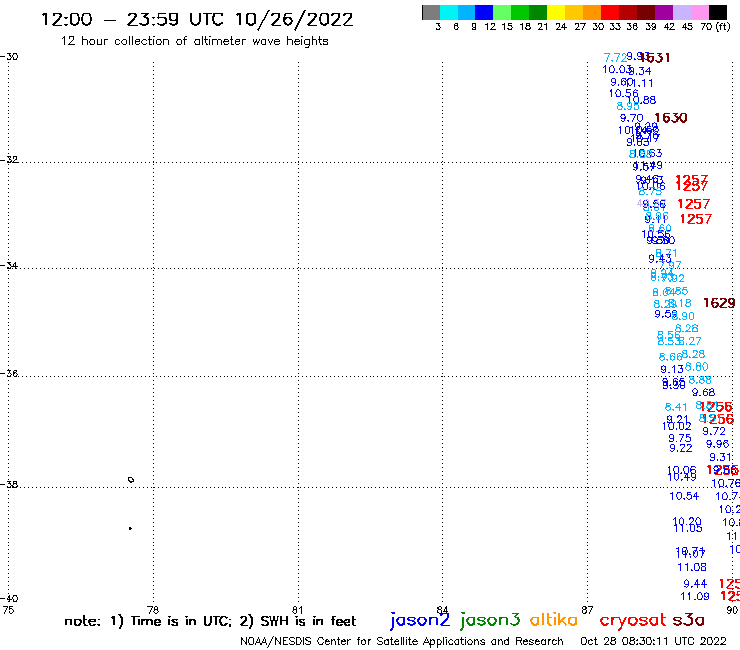Click the small island outline near latitude -38
Screen dimensions: 740x650
(131, 480)
